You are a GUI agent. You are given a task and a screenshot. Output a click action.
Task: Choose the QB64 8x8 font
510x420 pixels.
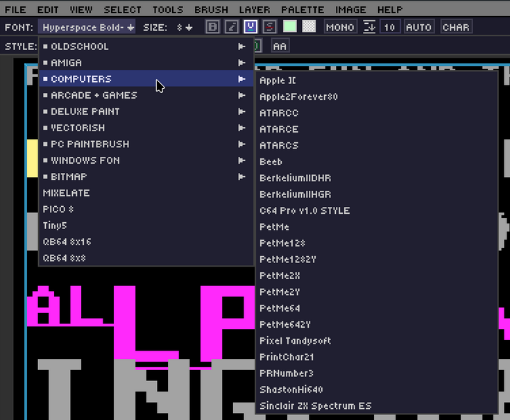(146, 258)
